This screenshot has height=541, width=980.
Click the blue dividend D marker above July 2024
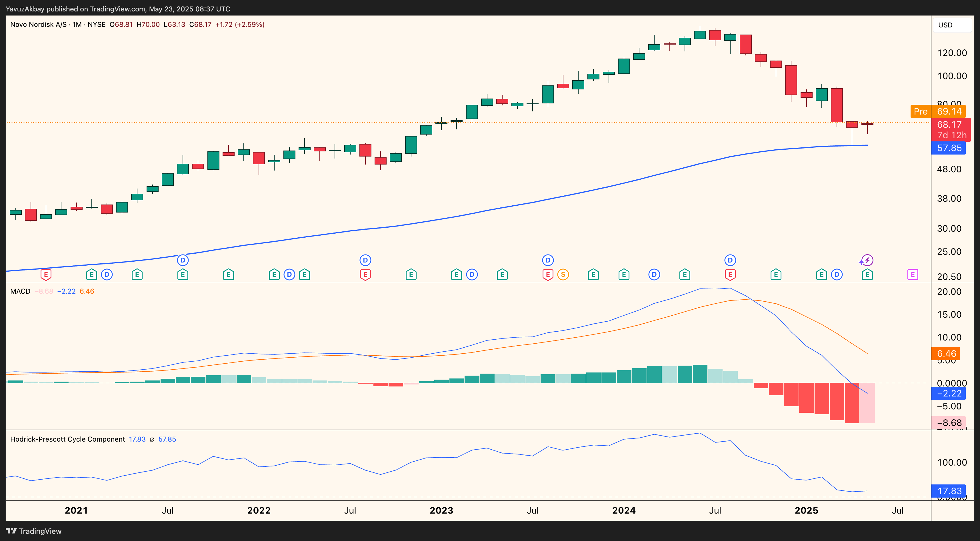click(x=730, y=260)
